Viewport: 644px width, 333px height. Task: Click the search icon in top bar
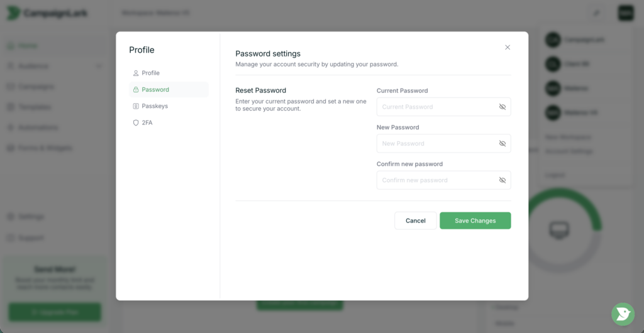pyautogui.click(x=596, y=13)
